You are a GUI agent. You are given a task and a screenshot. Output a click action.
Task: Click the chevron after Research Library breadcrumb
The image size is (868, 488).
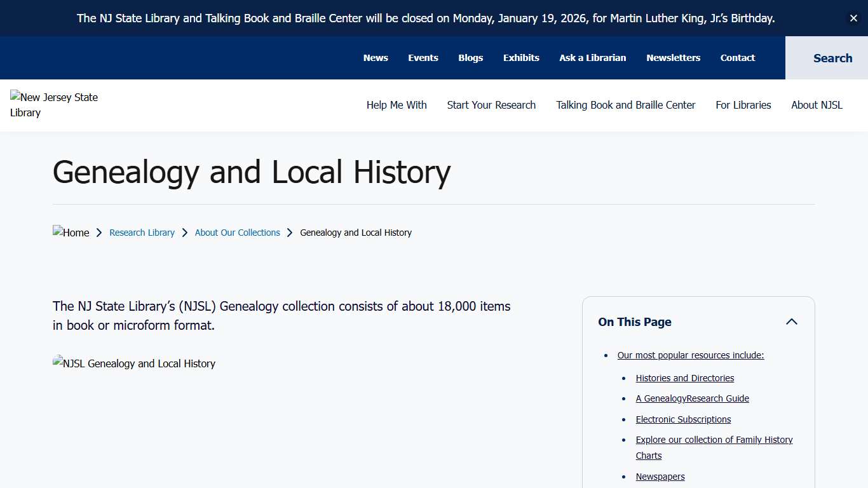(184, 233)
